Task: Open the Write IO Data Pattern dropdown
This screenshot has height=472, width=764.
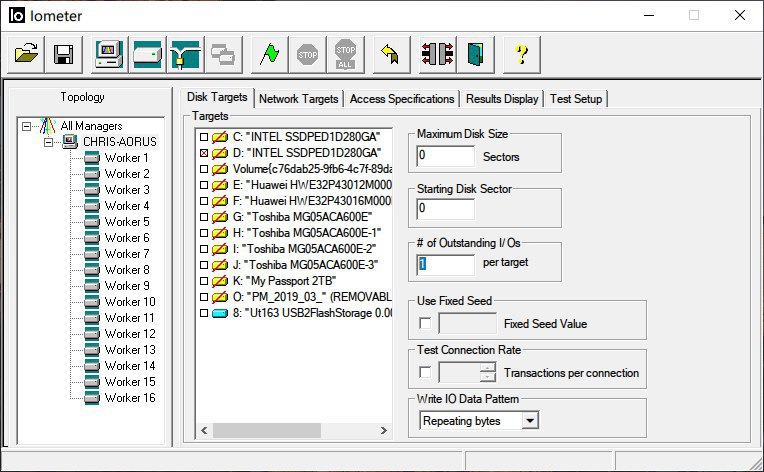Action: tap(530, 420)
